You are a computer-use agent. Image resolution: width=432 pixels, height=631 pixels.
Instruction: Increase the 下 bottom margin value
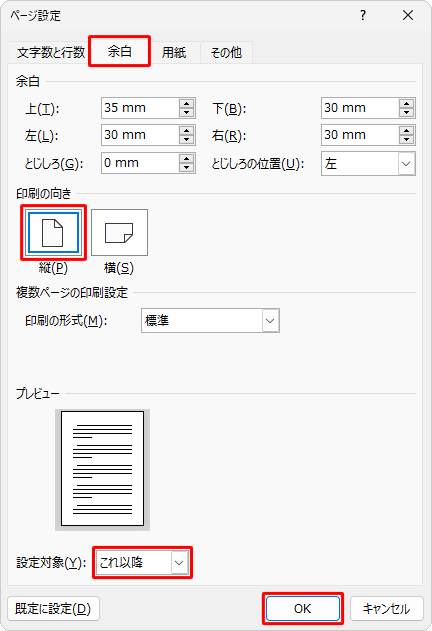click(406, 103)
